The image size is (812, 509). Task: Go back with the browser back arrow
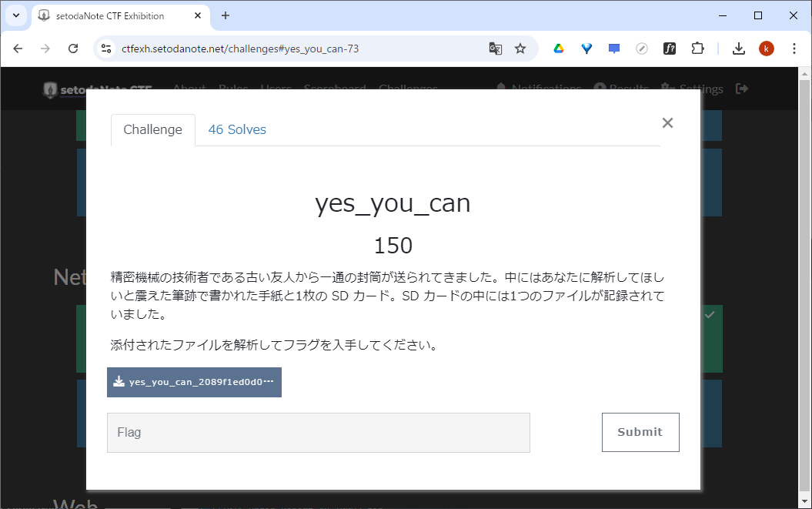coord(18,49)
